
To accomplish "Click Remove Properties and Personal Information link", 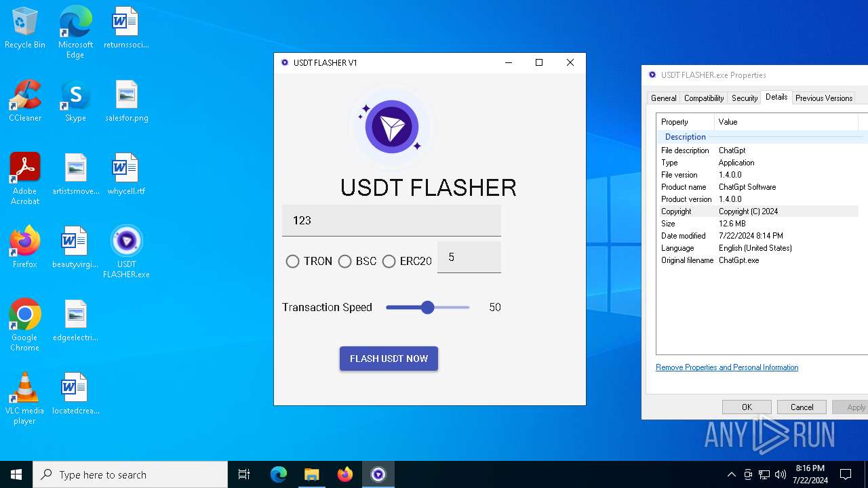I will [x=727, y=367].
